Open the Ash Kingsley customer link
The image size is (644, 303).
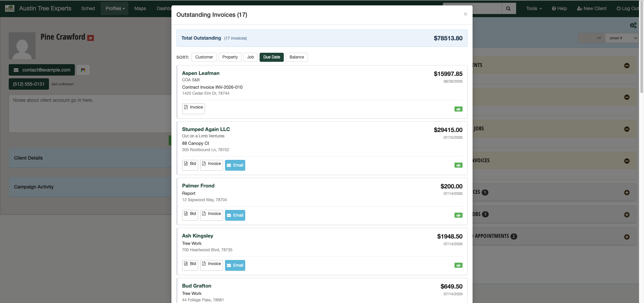click(198, 236)
